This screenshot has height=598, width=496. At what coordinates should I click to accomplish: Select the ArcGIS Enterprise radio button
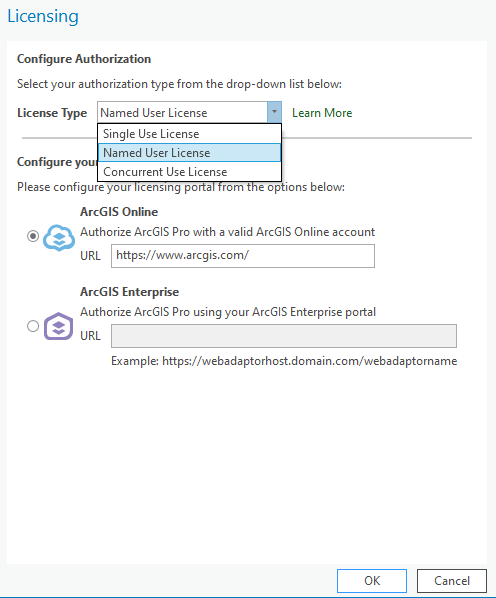pos(33,326)
